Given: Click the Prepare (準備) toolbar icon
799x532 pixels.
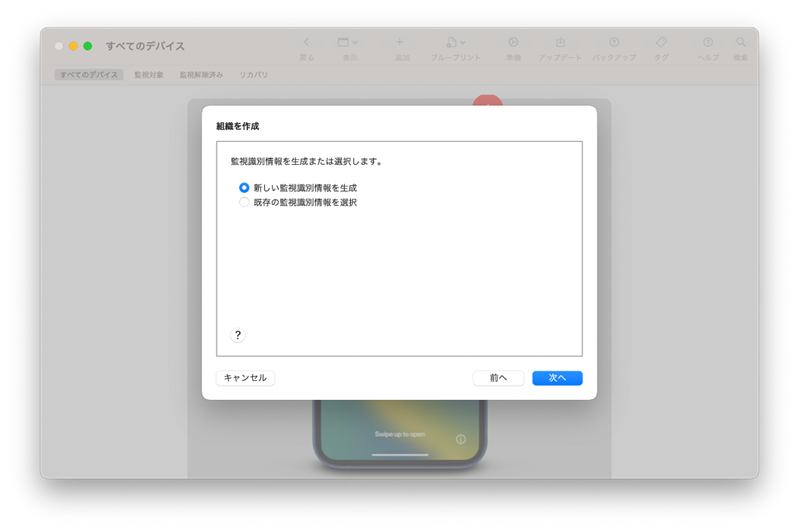Looking at the screenshot, I should click(513, 42).
